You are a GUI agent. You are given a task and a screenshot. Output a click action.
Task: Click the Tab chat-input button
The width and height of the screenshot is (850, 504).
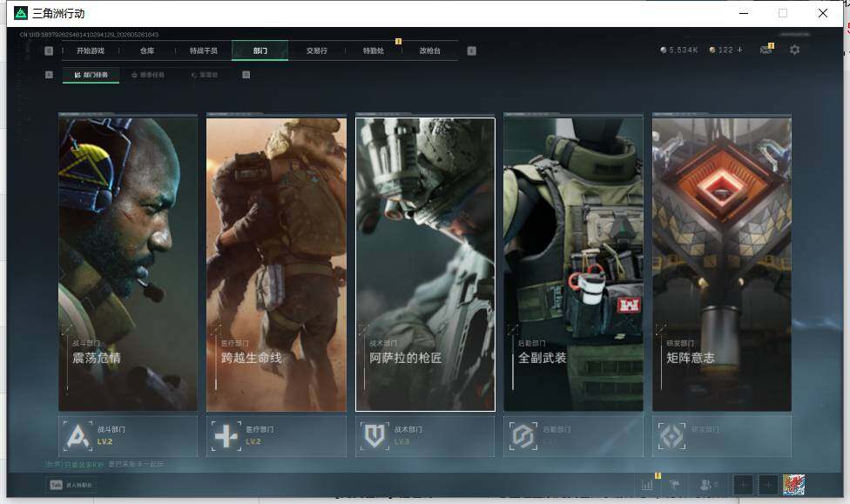tap(71, 485)
